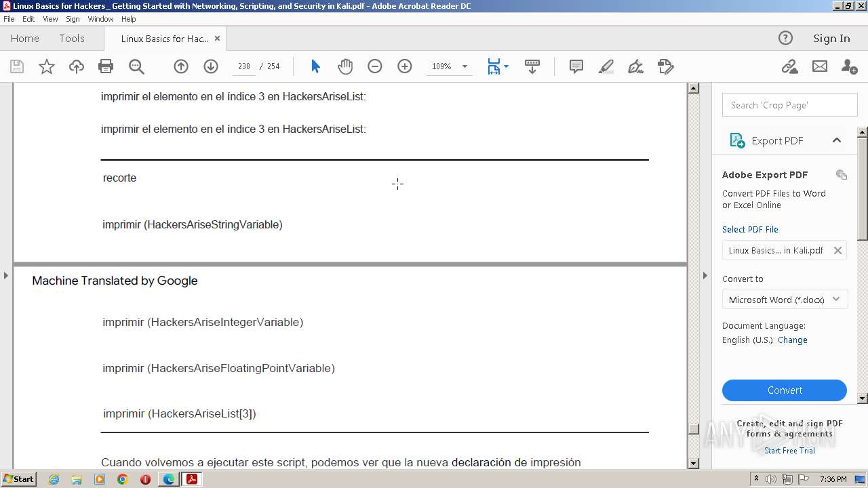Click the Save file icon
This screenshot has width=868, height=488.
17,66
